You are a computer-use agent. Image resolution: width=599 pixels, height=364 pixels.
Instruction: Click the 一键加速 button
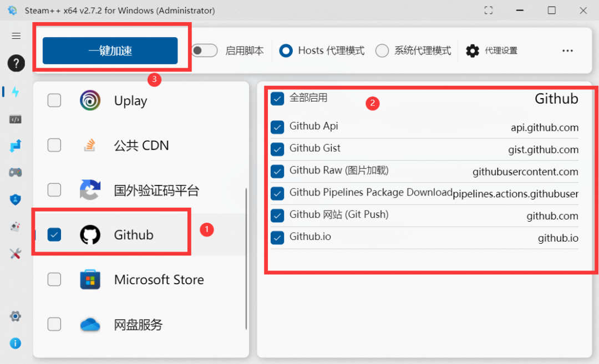[110, 51]
